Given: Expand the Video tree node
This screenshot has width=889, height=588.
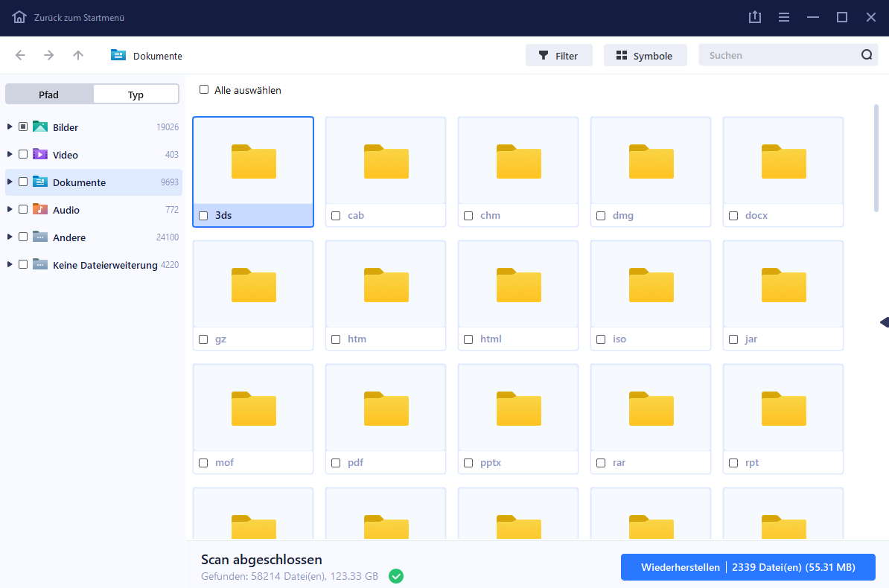Looking at the screenshot, I should click(10, 154).
